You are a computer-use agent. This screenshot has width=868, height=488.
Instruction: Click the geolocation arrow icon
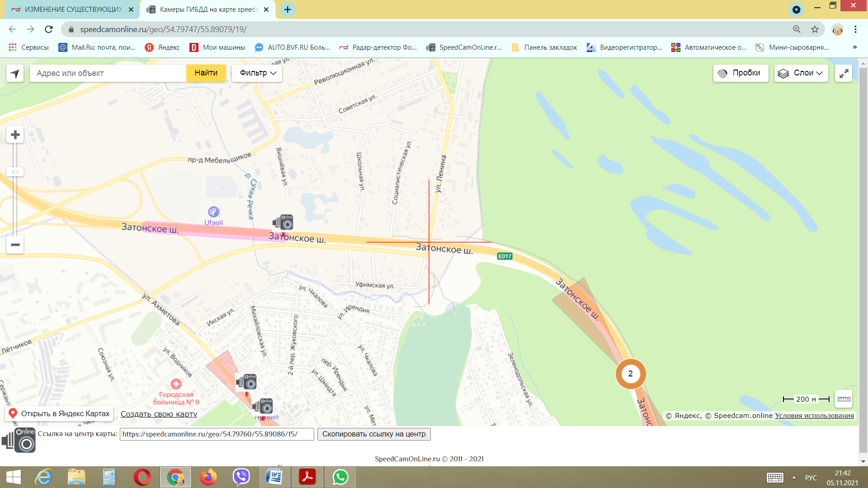pos(15,73)
